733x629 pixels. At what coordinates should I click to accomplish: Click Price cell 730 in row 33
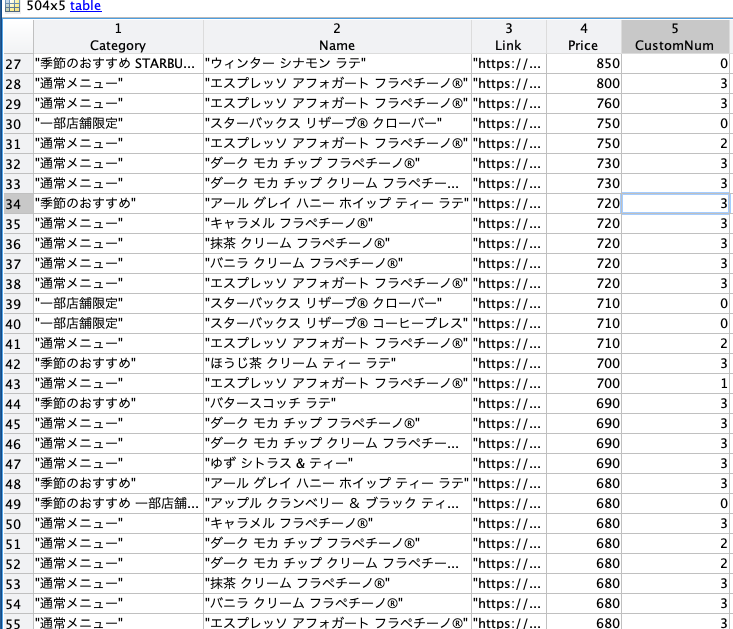pos(583,184)
